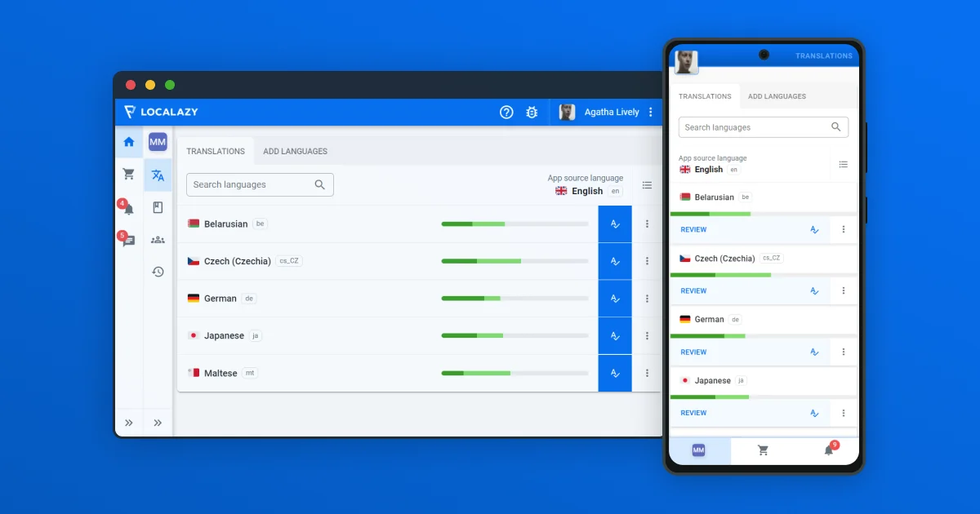
Task: Switch to the Add Languages tab
Action: (x=295, y=151)
